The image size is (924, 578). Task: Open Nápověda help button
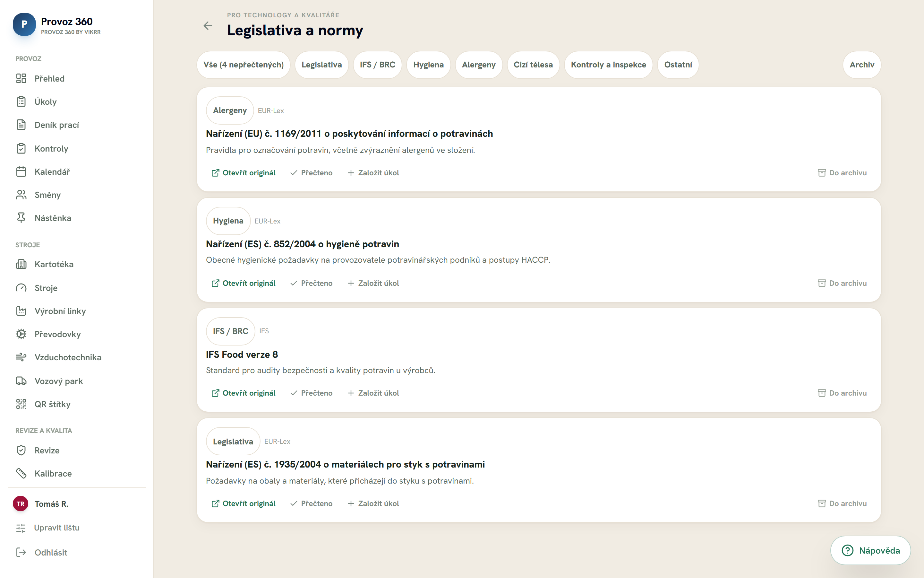pyautogui.click(x=870, y=550)
